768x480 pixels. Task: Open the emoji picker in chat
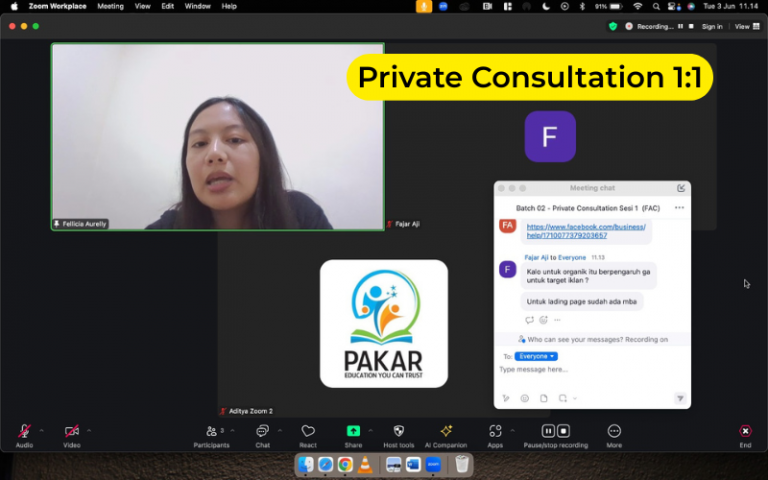click(525, 398)
